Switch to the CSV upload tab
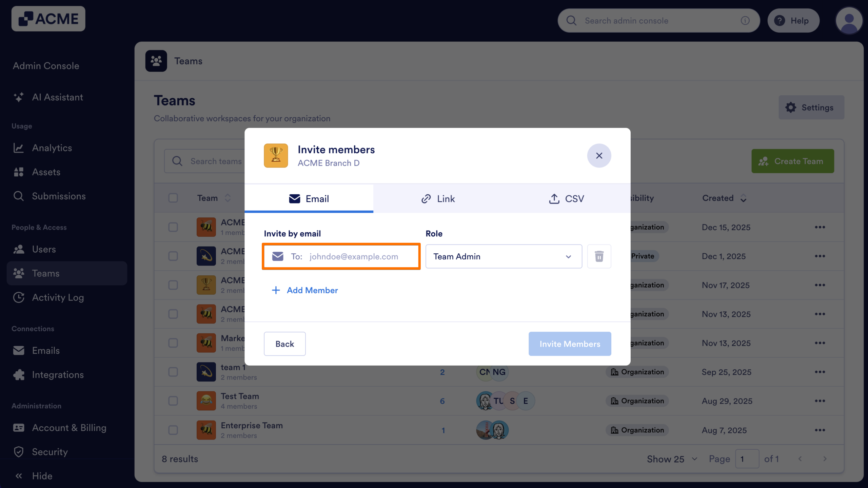868x488 pixels. click(567, 199)
